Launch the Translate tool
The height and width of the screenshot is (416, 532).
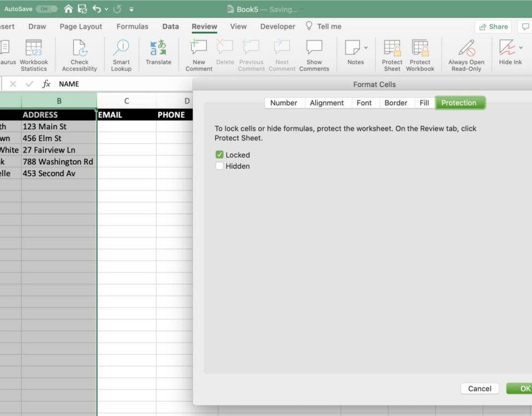[158, 53]
